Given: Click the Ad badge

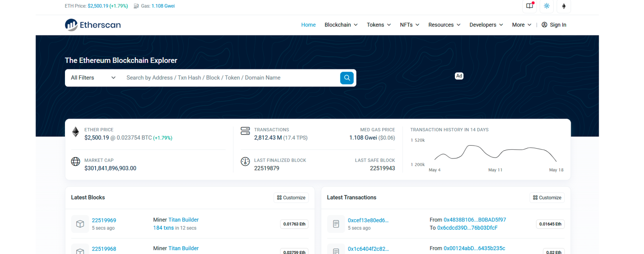Looking at the screenshot, I should [x=459, y=76].
